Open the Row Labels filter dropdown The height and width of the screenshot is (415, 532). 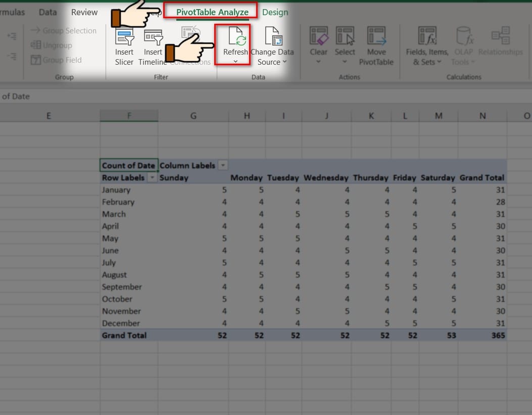coord(153,177)
